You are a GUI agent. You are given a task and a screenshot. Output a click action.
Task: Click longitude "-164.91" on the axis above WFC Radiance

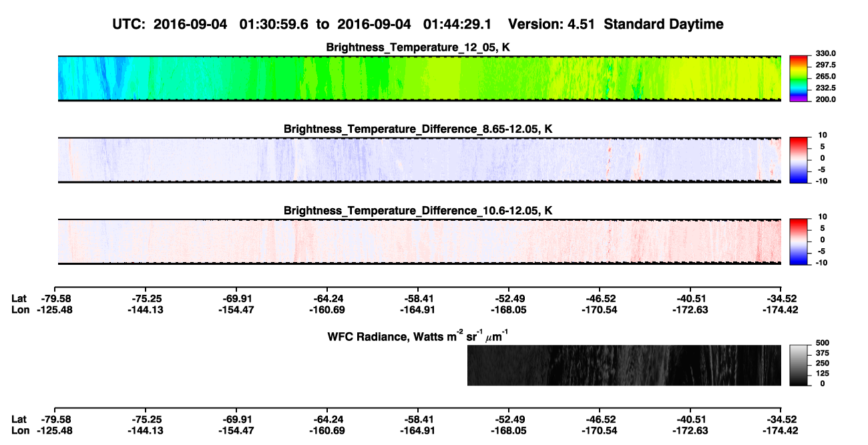point(418,309)
